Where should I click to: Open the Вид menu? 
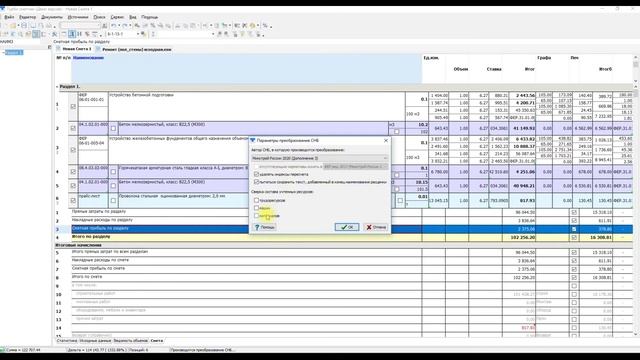pos(133,17)
